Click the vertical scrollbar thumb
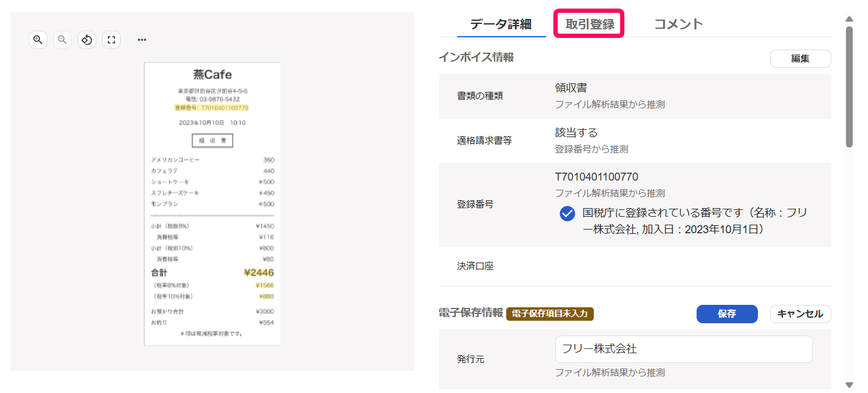Viewport: 868px width, 393px height. (849, 86)
